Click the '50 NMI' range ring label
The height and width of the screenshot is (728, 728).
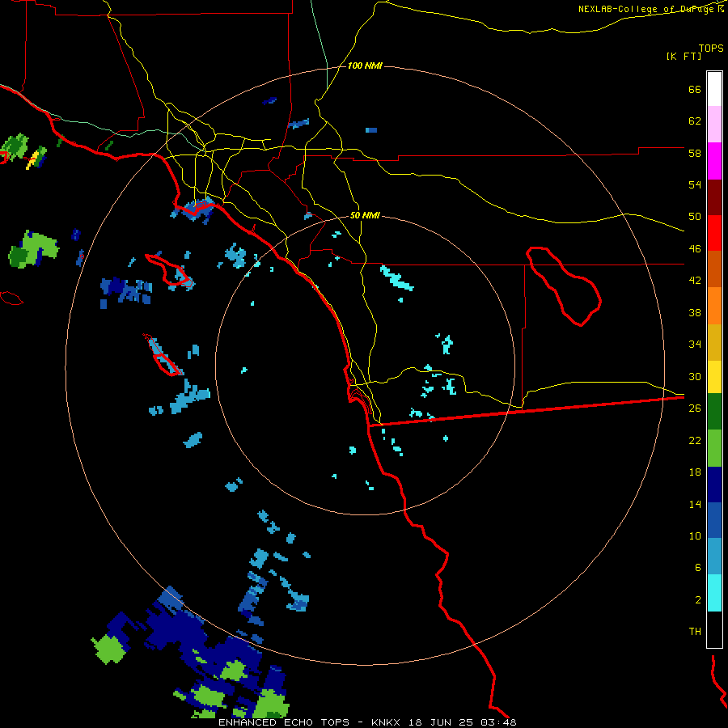coord(365,215)
